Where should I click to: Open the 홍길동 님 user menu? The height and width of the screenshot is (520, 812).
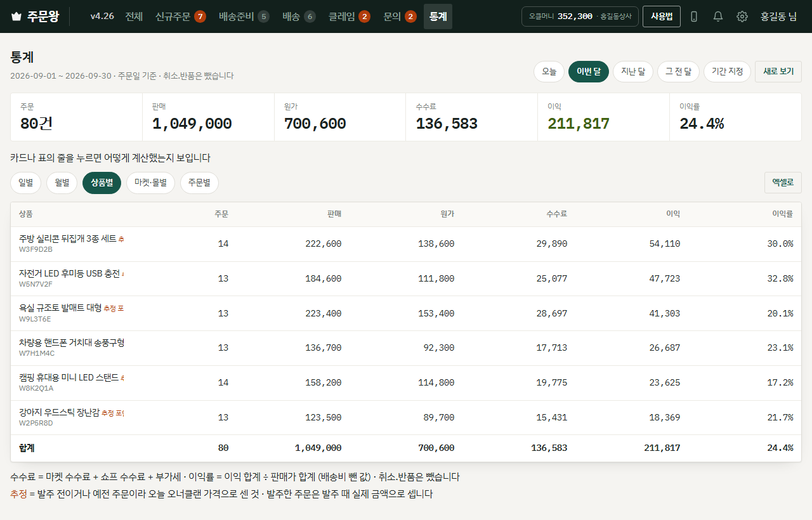(x=778, y=16)
